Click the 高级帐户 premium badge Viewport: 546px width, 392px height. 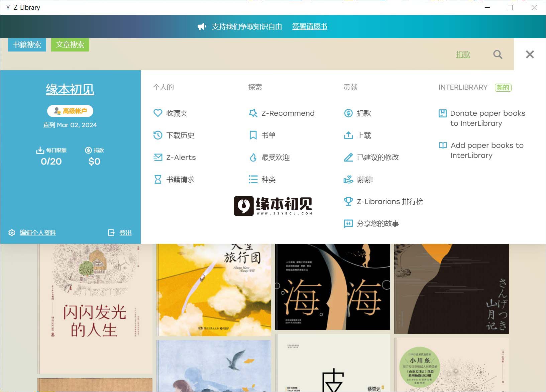point(70,111)
